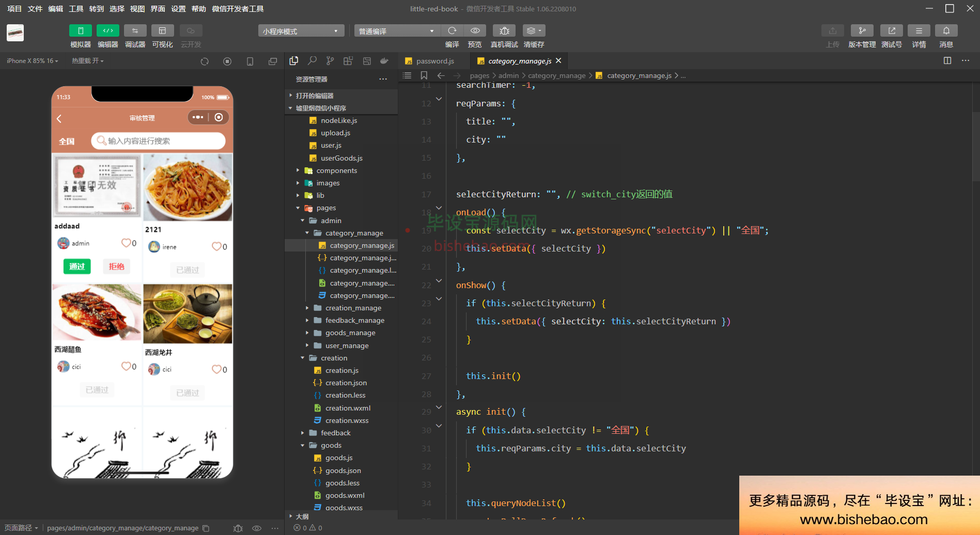Open the 西湖醋鱼 dish thumbnail
This screenshot has height=535, width=980.
97,312
